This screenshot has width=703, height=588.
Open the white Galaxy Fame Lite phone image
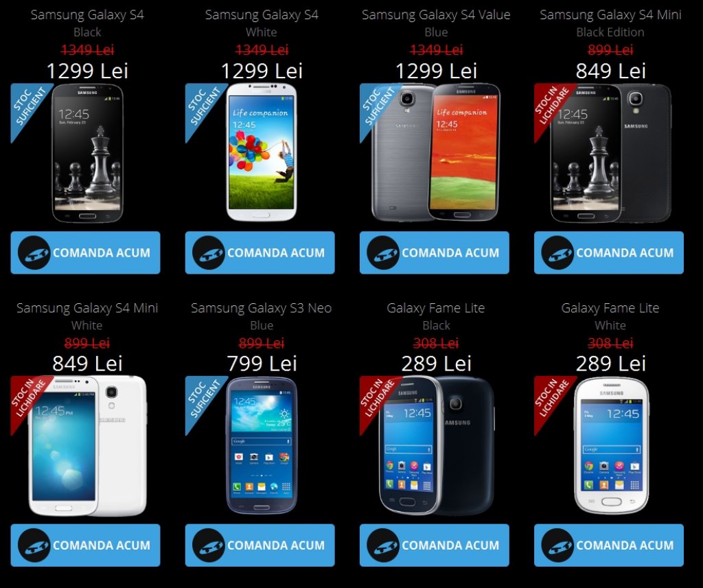[x=611, y=446]
